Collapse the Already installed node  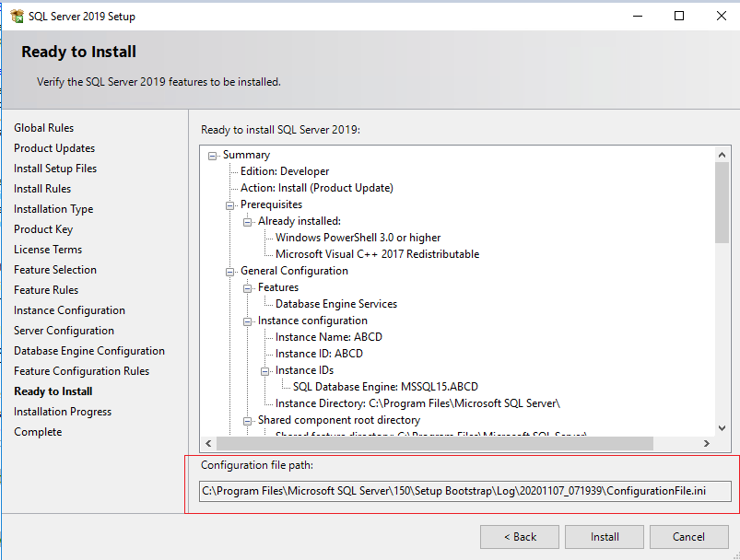tap(248, 220)
